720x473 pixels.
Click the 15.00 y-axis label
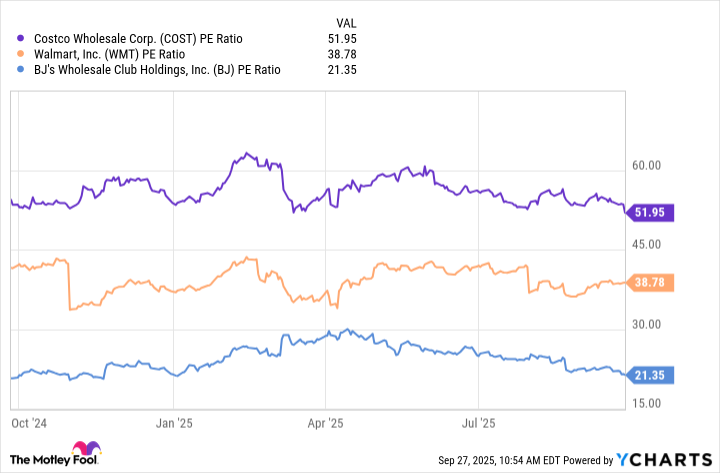(x=658, y=403)
